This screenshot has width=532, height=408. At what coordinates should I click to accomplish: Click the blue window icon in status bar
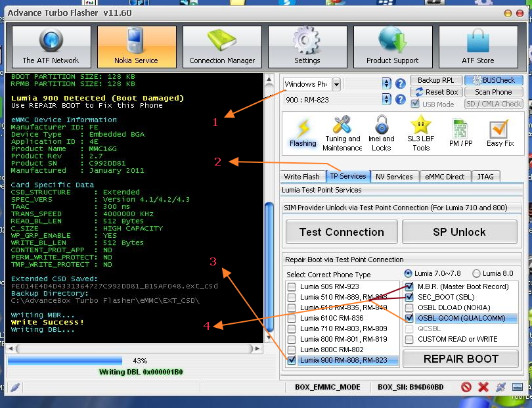(517, 387)
